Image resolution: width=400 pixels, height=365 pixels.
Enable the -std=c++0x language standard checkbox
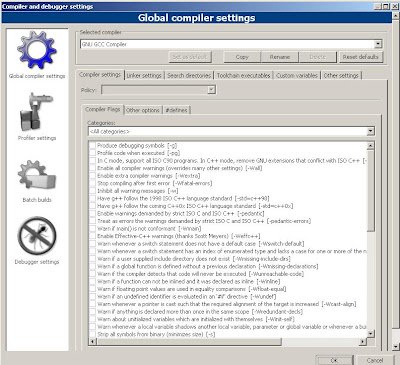pos(92,206)
